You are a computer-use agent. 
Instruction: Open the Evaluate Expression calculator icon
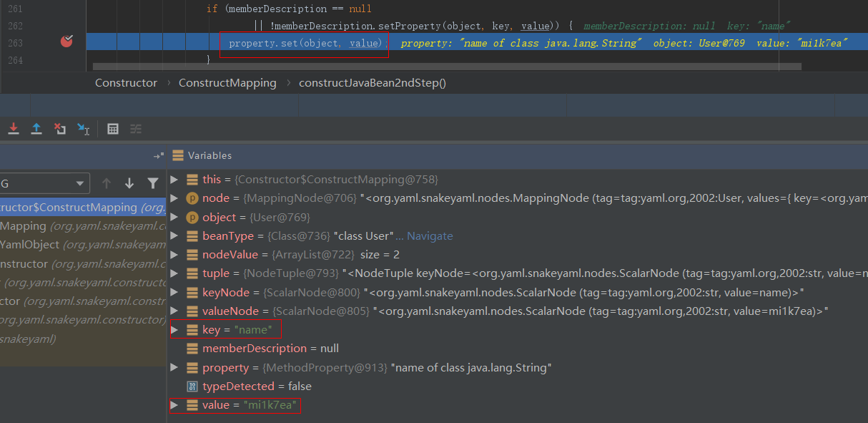pos(113,129)
